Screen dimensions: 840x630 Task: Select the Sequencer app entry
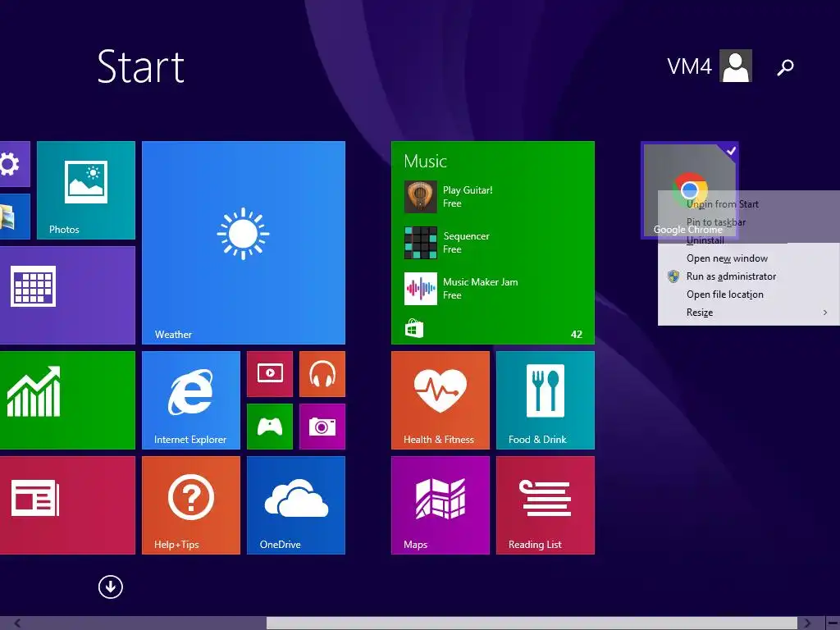(447, 243)
